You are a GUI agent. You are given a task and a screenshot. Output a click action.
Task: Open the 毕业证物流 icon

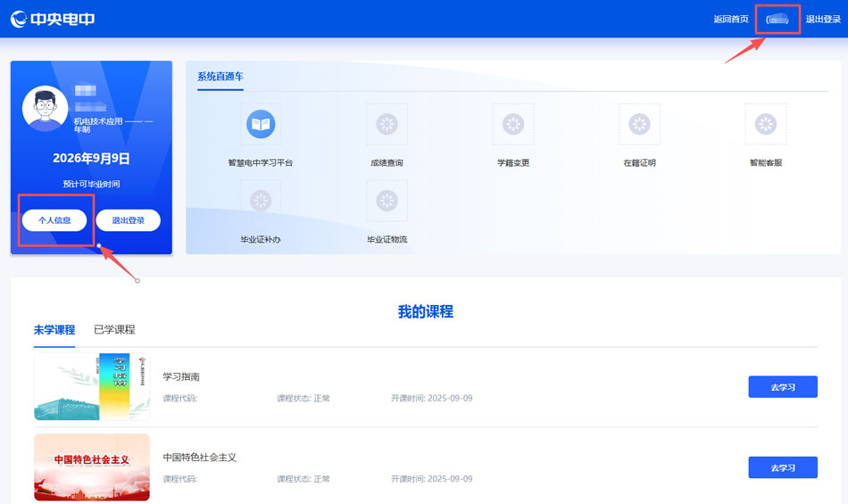[387, 201]
